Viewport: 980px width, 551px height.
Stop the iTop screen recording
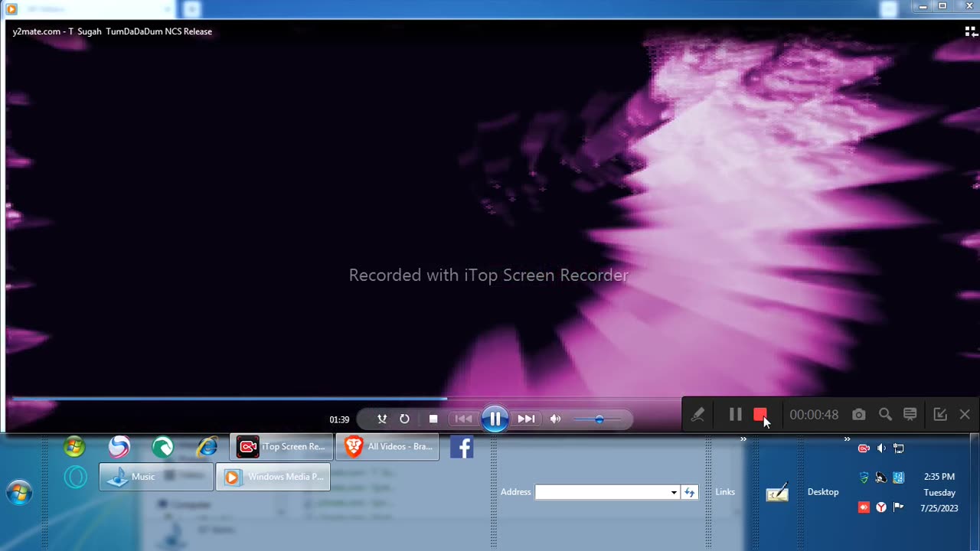(760, 414)
